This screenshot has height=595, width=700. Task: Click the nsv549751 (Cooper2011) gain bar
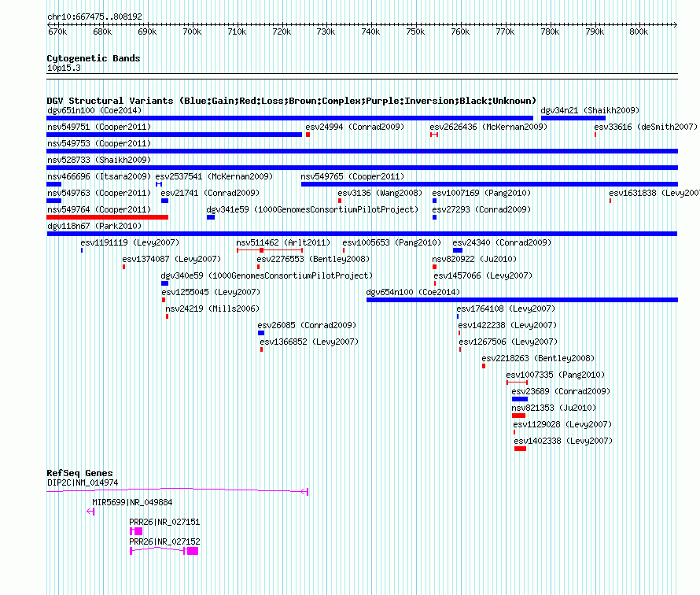click(174, 135)
